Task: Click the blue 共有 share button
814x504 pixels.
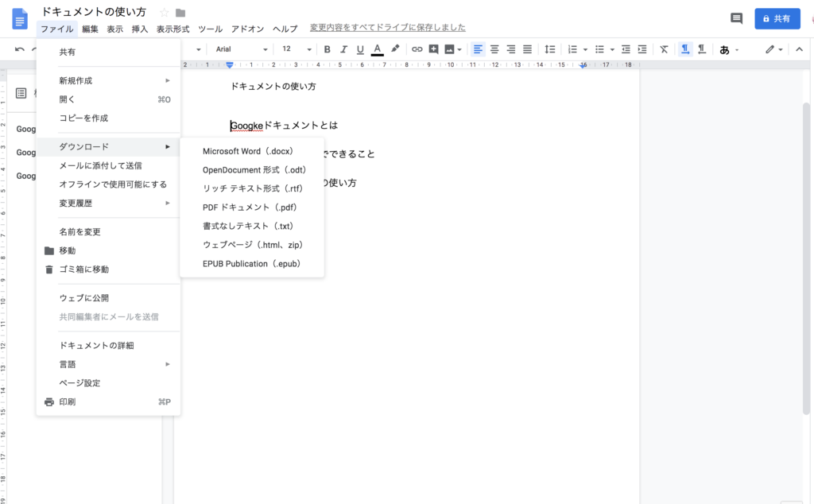Action: pyautogui.click(x=777, y=19)
